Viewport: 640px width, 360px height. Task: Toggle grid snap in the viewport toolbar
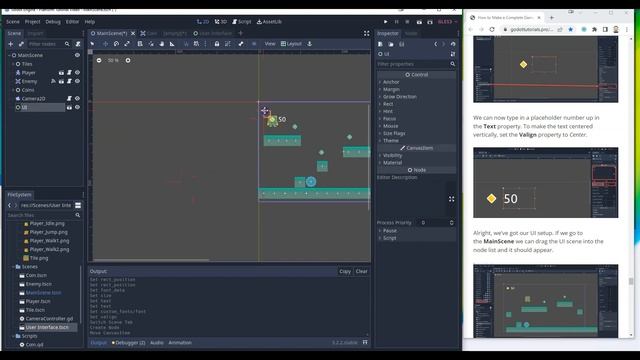coord(196,44)
